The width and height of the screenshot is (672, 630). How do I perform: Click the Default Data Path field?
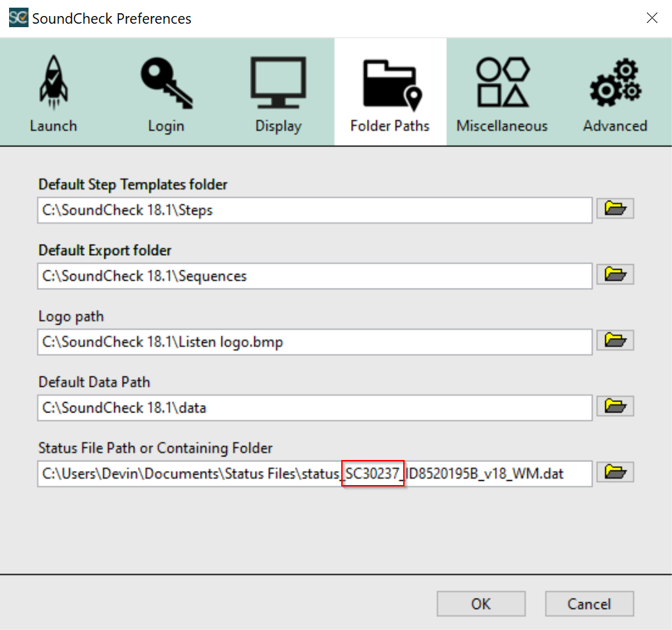click(x=315, y=408)
